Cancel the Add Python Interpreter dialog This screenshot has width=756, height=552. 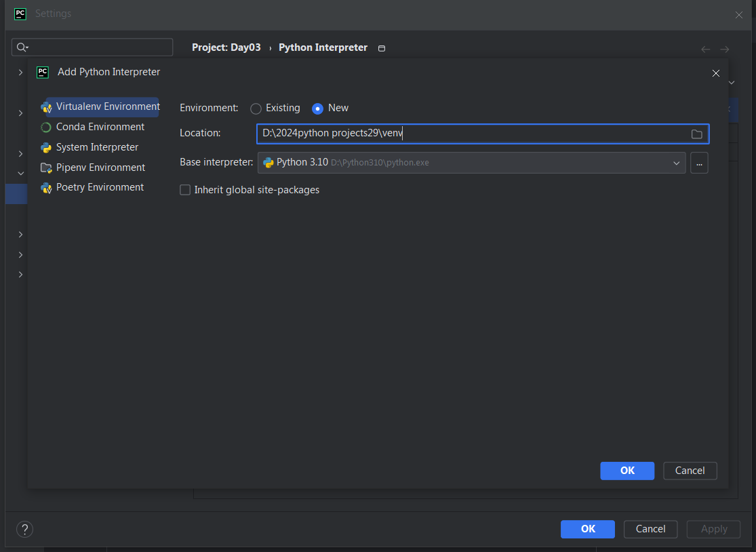[690, 471]
